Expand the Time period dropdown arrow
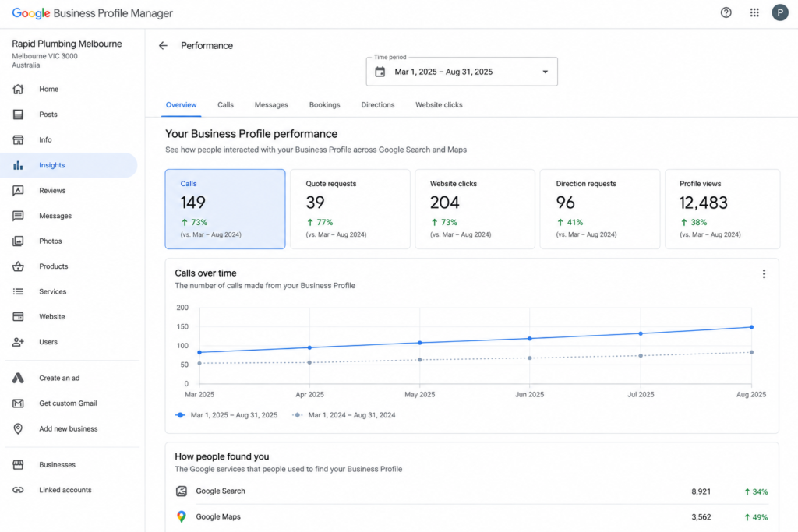The width and height of the screenshot is (798, 532). coord(545,72)
